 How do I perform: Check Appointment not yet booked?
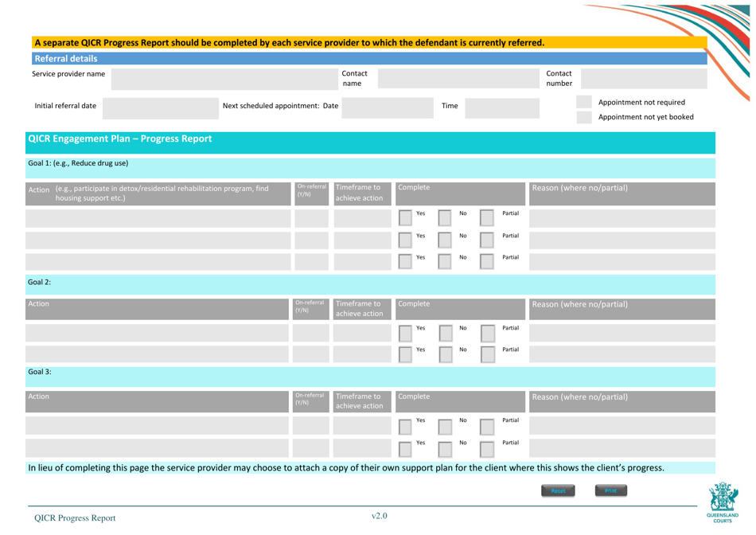[583, 116]
